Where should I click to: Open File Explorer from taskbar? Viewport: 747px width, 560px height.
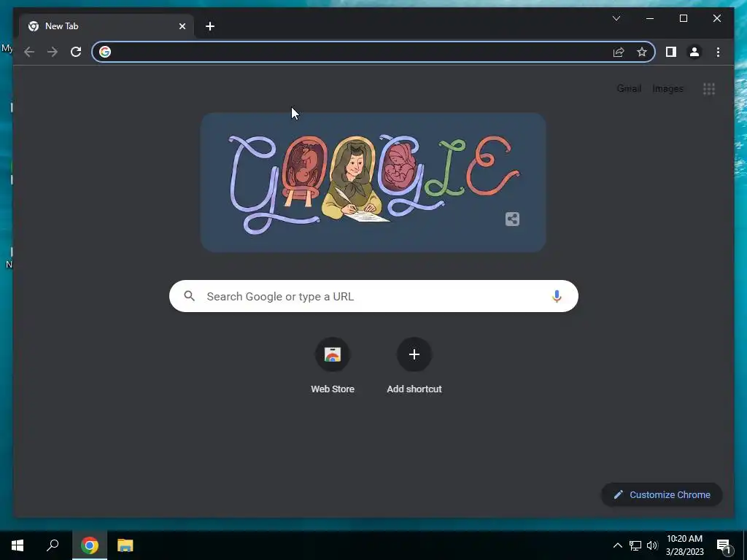tap(125, 545)
